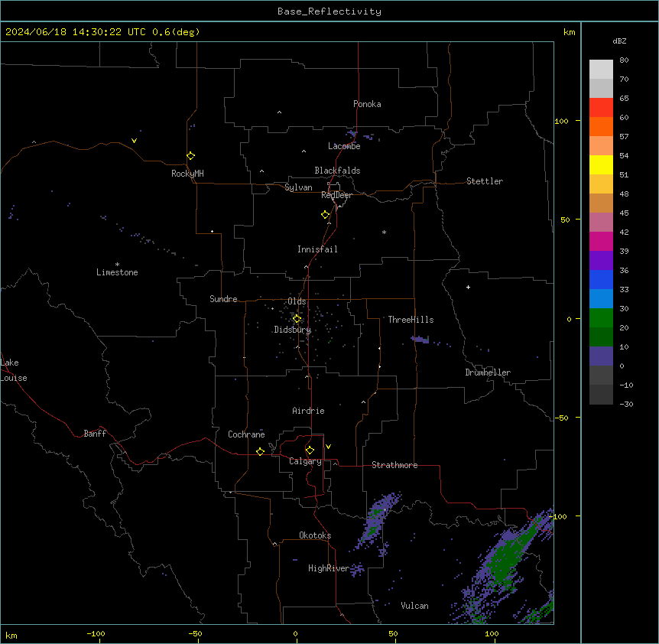659x644 pixels.
Task: Click the ThreeHills label
Action: coord(411,320)
